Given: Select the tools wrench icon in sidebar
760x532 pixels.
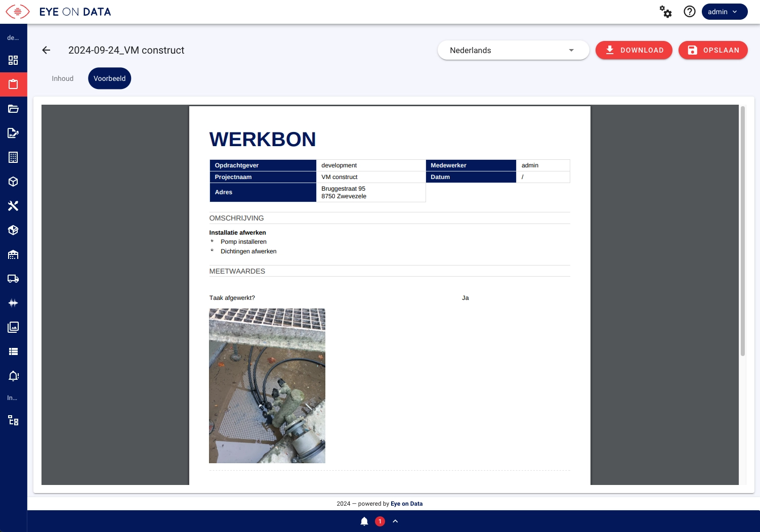Looking at the screenshot, I should click(x=13, y=206).
